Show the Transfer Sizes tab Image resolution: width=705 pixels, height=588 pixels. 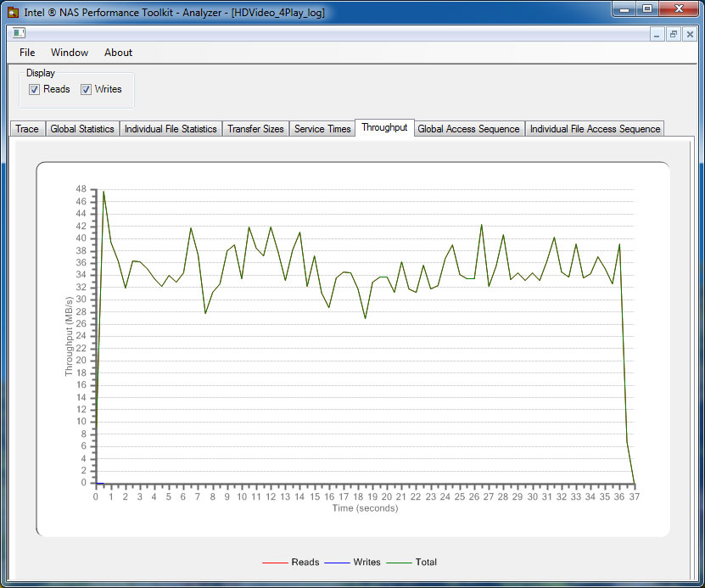(x=255, y=129)
